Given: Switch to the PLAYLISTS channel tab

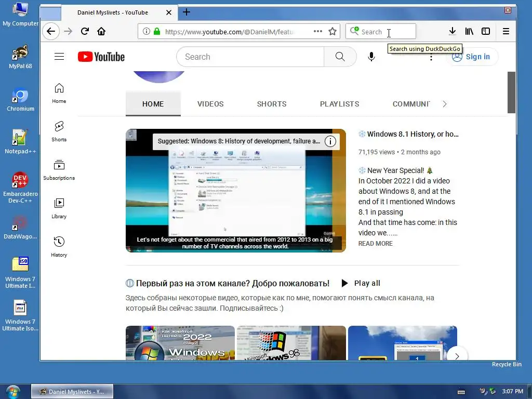Looking at the screenshot, I should (x=339, y=104).
